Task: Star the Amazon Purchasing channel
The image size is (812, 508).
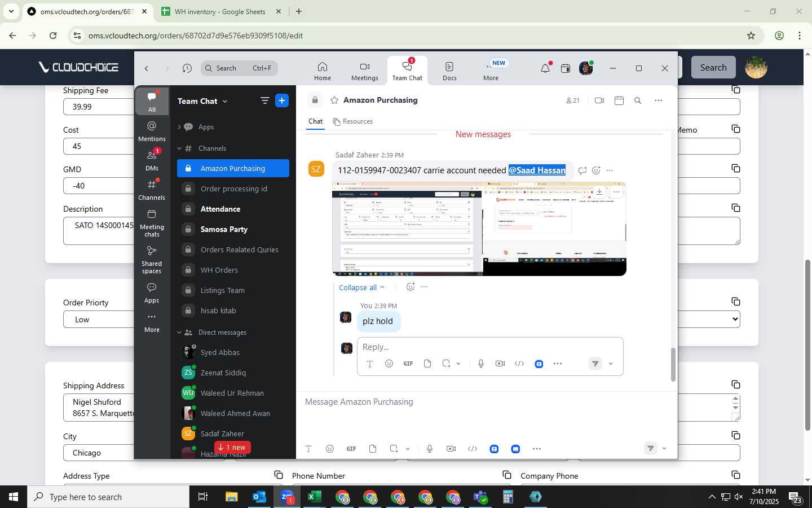Action: pos(334,100)
